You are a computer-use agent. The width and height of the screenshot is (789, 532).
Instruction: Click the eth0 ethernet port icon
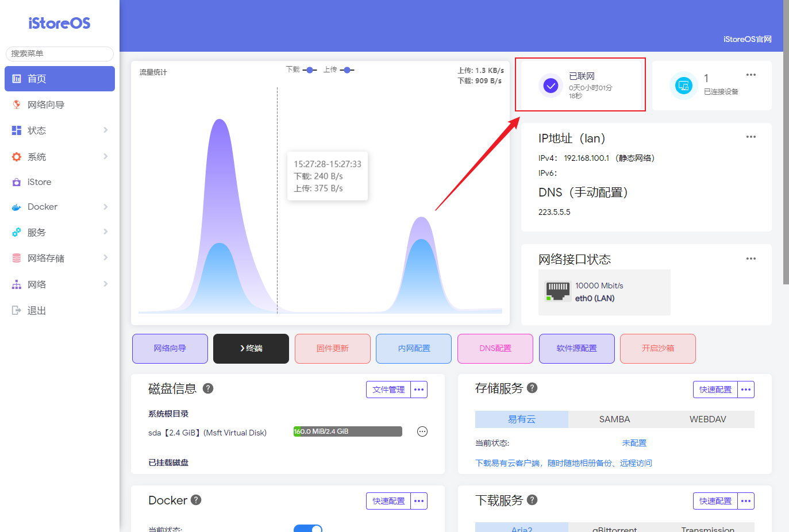(x=557, y=291)
